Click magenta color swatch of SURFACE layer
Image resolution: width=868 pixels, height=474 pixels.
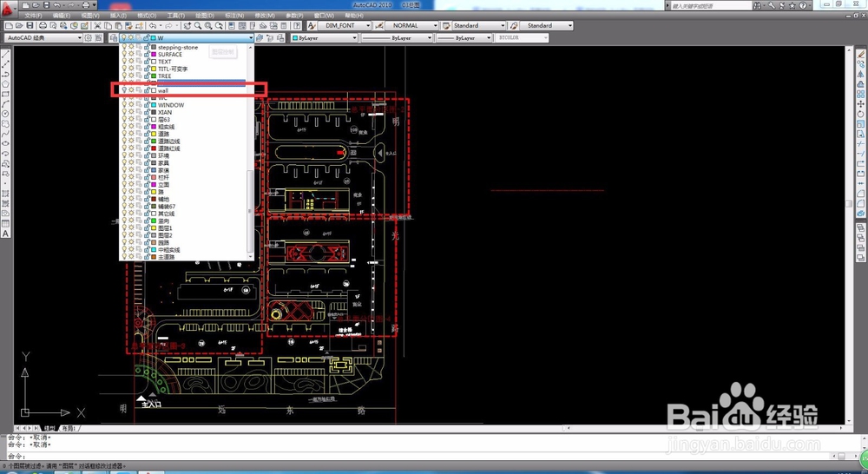(x=154, y=55)
